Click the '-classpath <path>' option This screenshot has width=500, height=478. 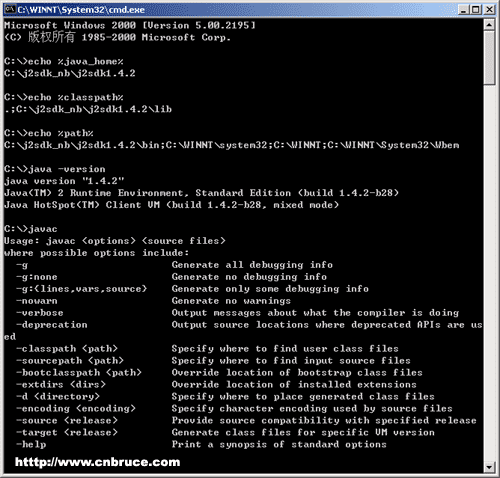67,349
